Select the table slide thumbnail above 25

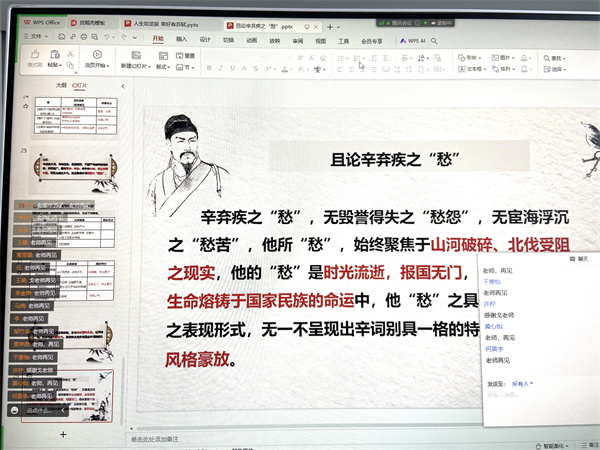tap(76, 116)
